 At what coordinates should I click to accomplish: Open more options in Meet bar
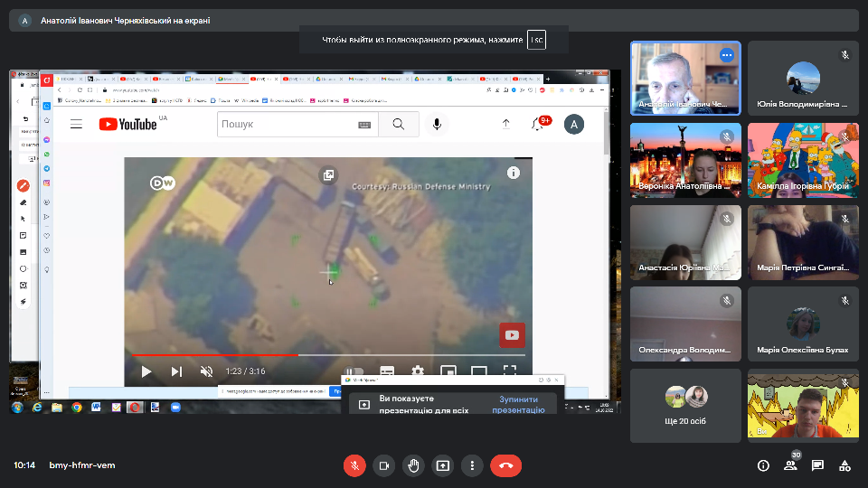pyautogui.click(x=472, y=466)
